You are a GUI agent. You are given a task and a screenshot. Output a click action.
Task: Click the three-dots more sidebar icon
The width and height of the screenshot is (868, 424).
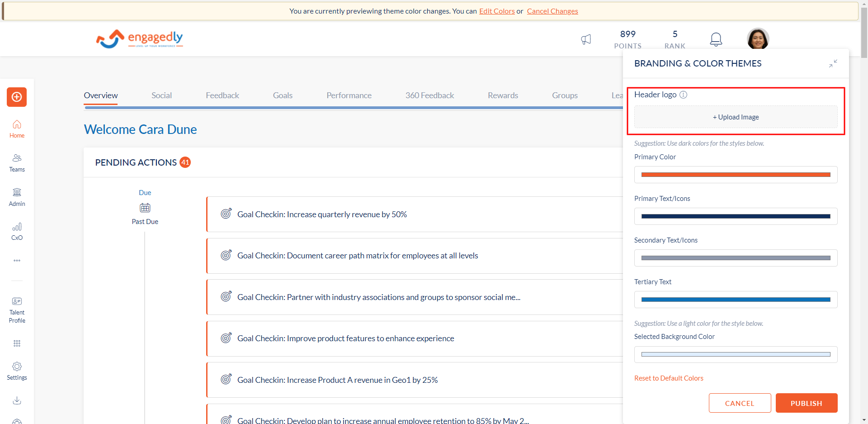17,261
